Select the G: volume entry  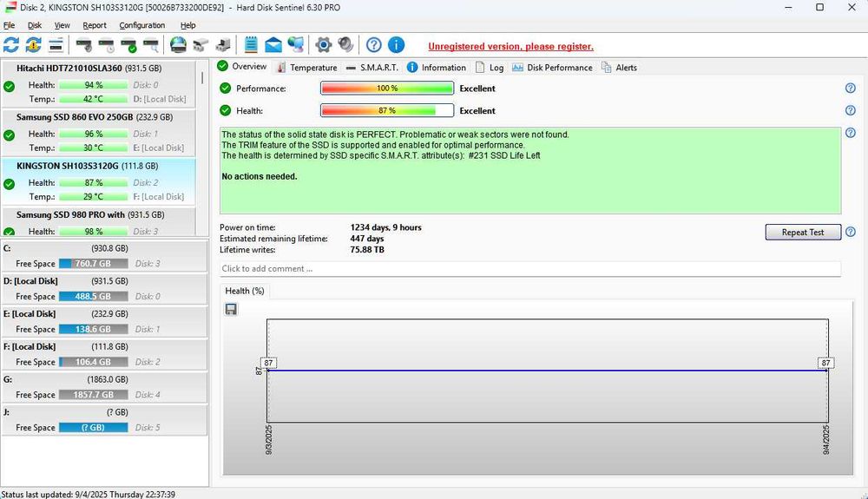(104, 387)
